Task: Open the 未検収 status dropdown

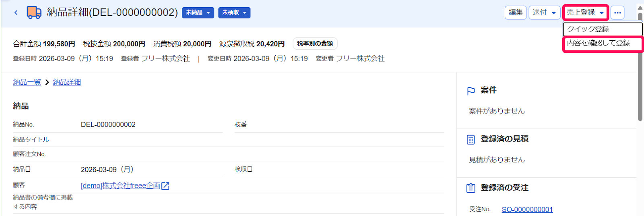Action: click(x=234, y=12)
